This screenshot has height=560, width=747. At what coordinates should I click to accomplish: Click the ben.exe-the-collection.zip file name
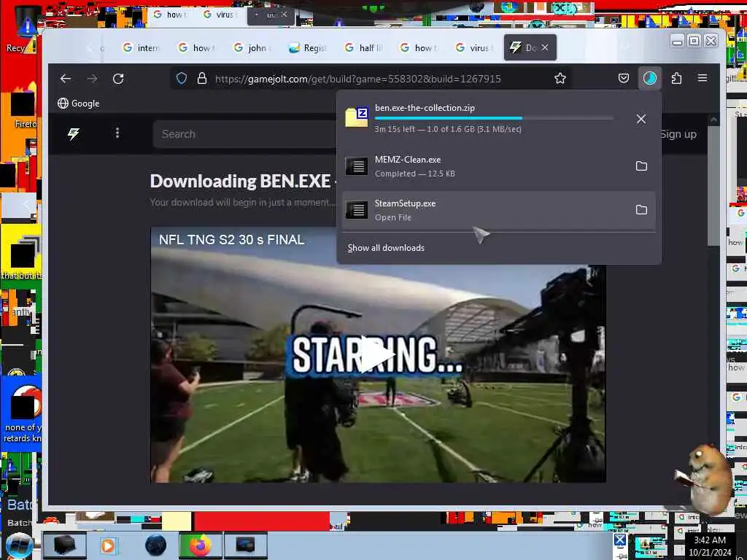425,108
